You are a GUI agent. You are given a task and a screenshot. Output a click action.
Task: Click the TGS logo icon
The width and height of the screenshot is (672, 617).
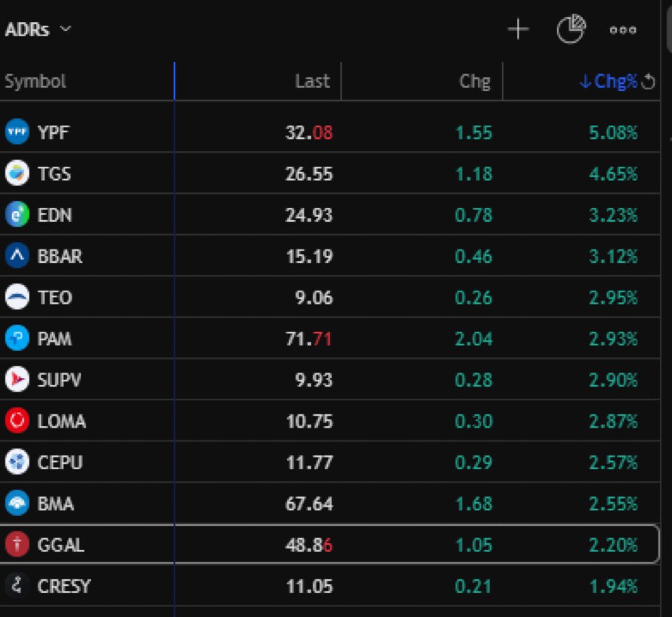pos(17,173)
